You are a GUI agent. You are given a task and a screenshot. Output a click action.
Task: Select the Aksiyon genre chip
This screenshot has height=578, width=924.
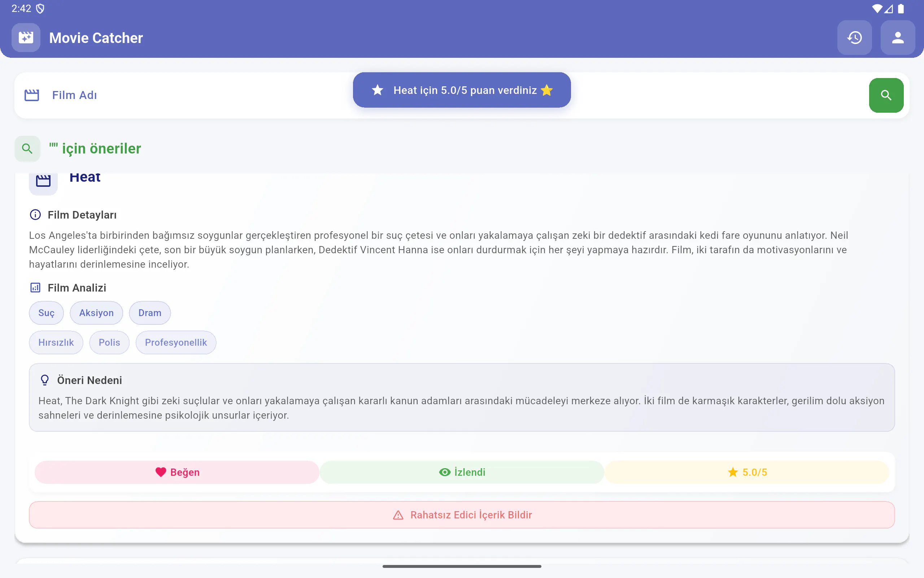pos(96,313)
